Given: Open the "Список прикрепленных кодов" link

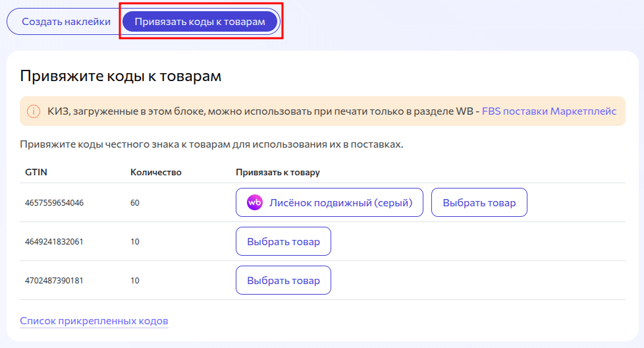Looking at the screenshot, I should click(94, 321).
